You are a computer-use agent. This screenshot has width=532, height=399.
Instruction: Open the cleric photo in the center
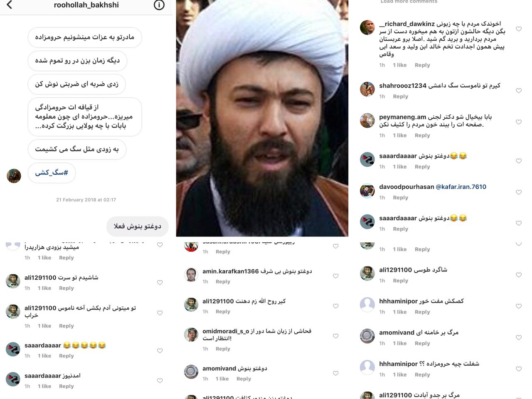click(x=262, y=118)
